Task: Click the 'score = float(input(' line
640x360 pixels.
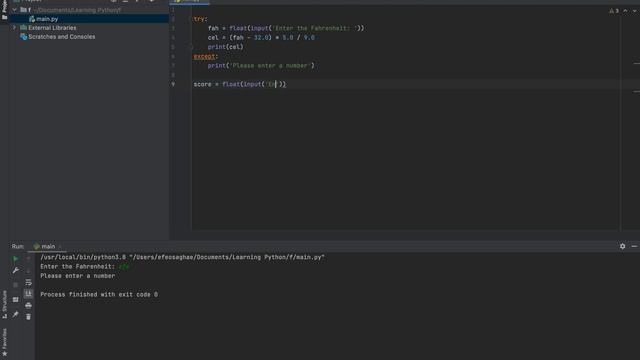Action: [240, 84]
